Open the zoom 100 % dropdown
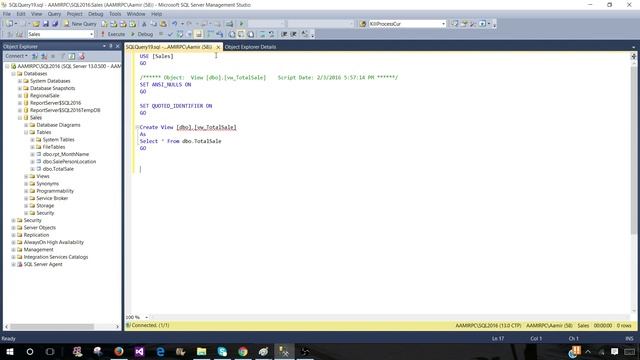This screenshot has height=360, width=640. point(146,317)
